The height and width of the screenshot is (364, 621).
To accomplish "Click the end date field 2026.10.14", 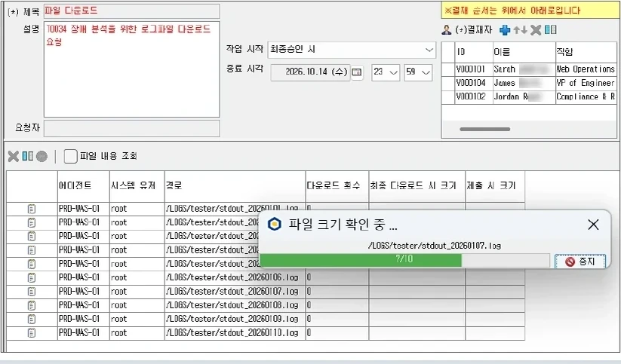I will pyautogui.click(x=310, y=72).
